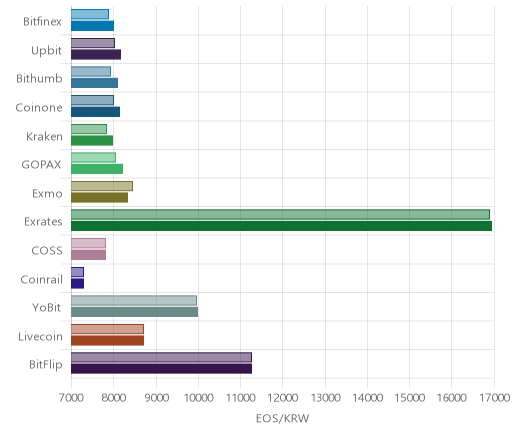Select the Kraken axis label
This screenshot has width=512, height=436.
[x=44, y=136]
